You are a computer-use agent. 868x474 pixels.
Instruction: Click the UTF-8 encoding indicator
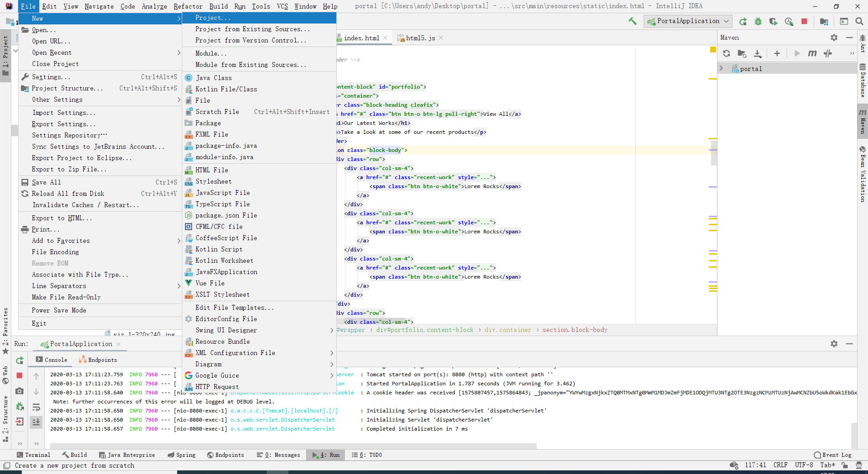tap(804, 465)
